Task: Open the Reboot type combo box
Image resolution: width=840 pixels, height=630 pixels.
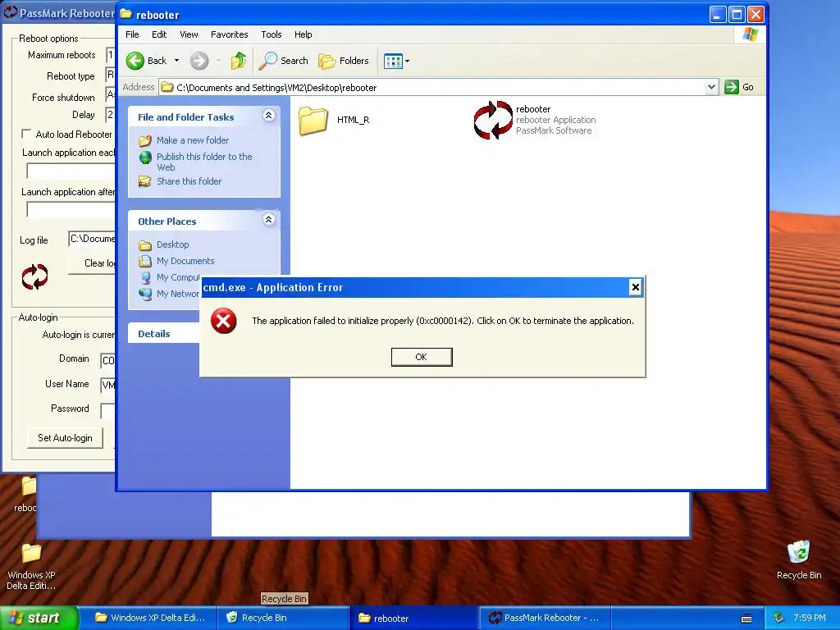Action: tap(111, 75)
